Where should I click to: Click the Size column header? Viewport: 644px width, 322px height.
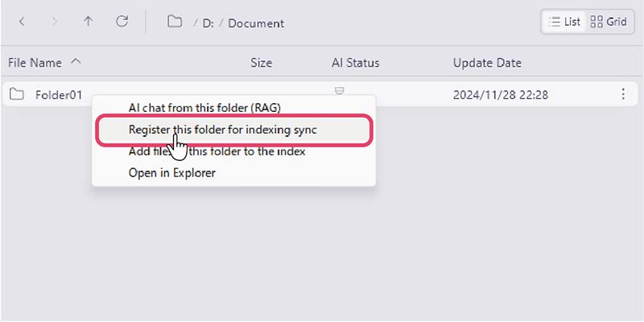(261, 63)
